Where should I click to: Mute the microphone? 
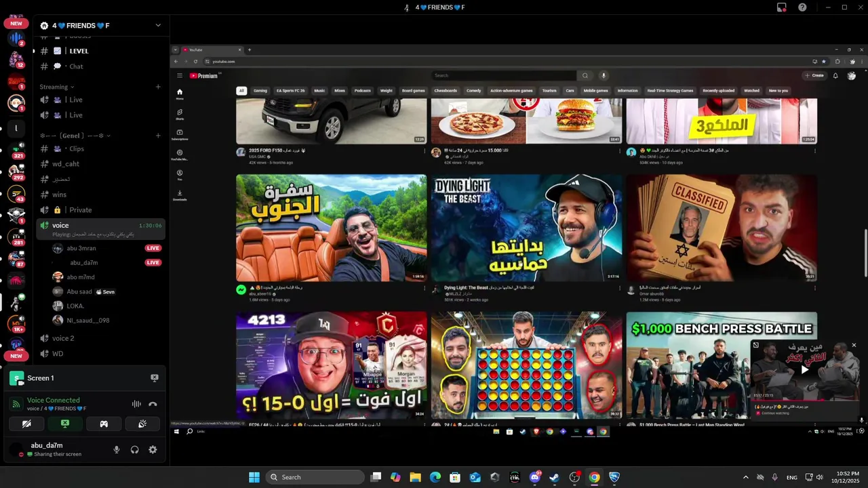(117, 449)
